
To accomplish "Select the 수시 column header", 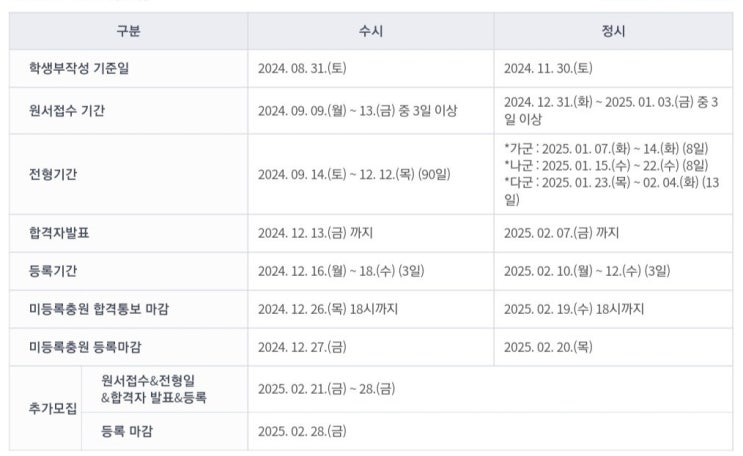I will click(371, 31).
